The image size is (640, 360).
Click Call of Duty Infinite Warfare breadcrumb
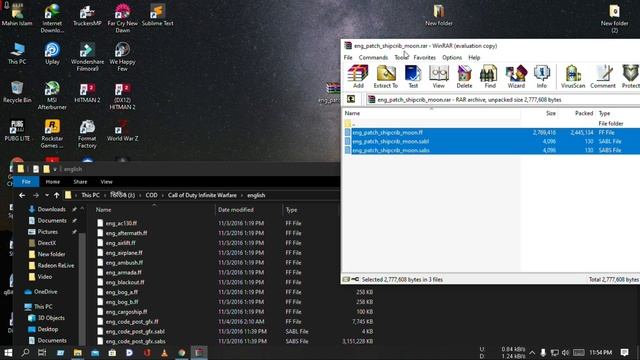[x=202, y=195]
